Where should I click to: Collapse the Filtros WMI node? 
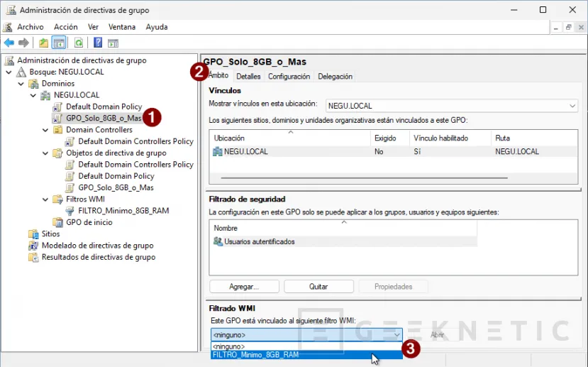45,199
